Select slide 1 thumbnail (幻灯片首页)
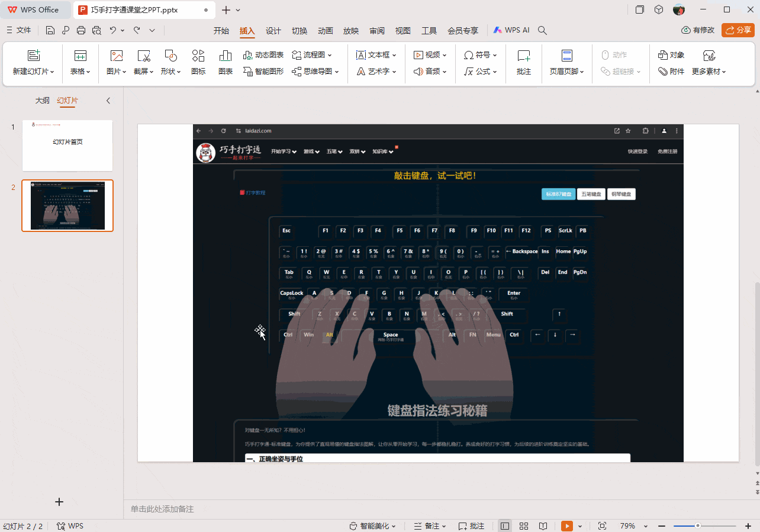This screenshot has width=760, height=532. click(x=67, y=146)
